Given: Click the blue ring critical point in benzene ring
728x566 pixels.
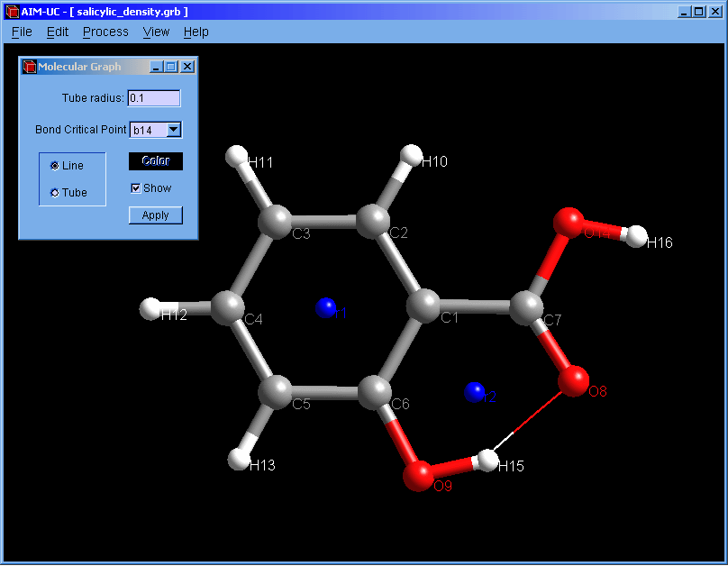Looking at the screenshot, I should [x=325, y=308].
